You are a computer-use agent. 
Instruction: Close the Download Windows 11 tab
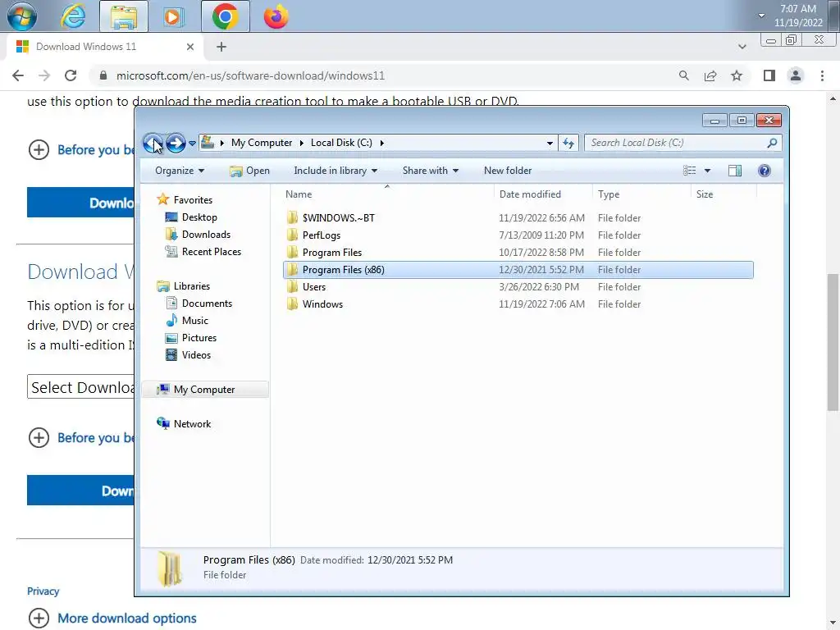[x=189, y=47]
